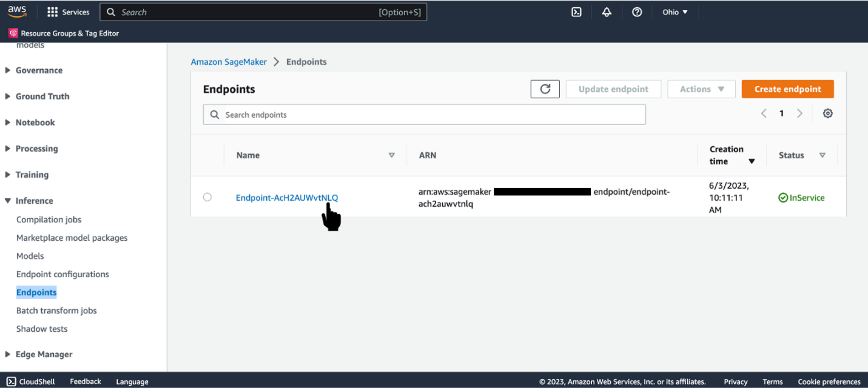Click the InService status check icon
868x390 pixels.
click(x=783, y=198)
